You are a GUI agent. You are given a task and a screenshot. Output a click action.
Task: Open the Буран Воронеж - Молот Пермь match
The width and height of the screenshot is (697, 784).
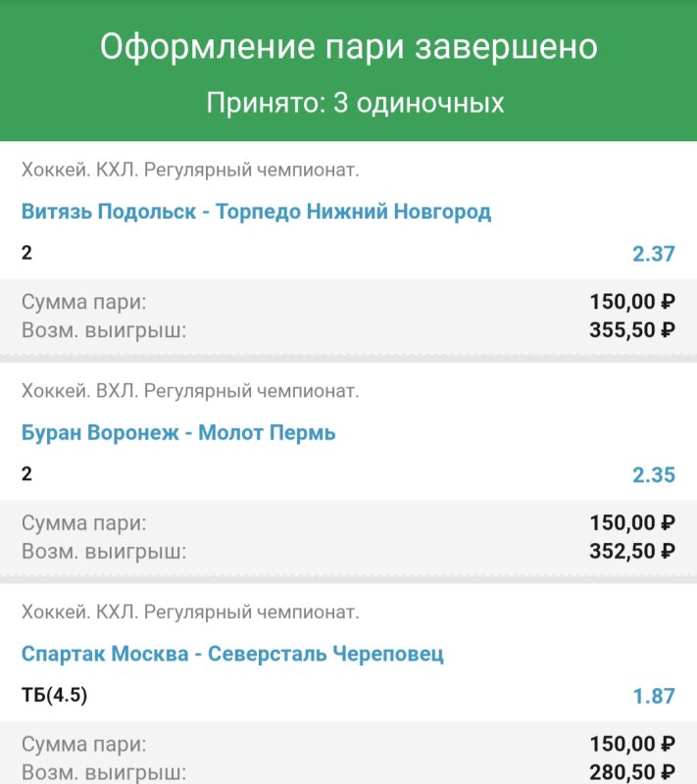tap(178, 432)
